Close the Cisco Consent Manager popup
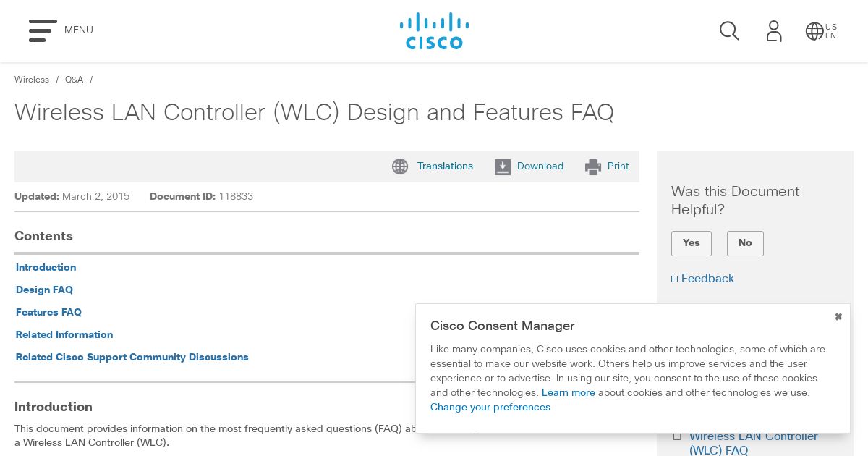 838,316
